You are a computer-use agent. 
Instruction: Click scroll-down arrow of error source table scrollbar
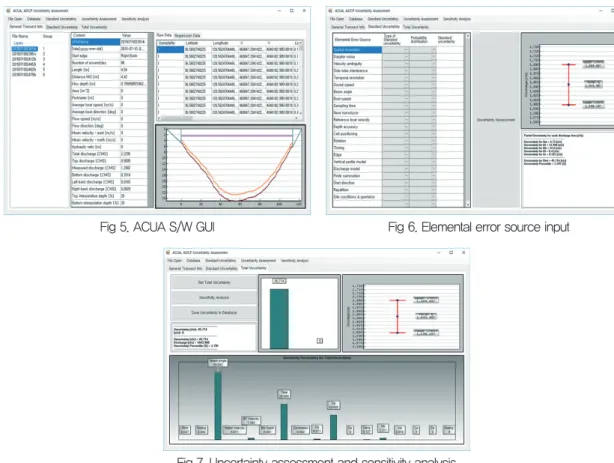[x=467, y=204]
